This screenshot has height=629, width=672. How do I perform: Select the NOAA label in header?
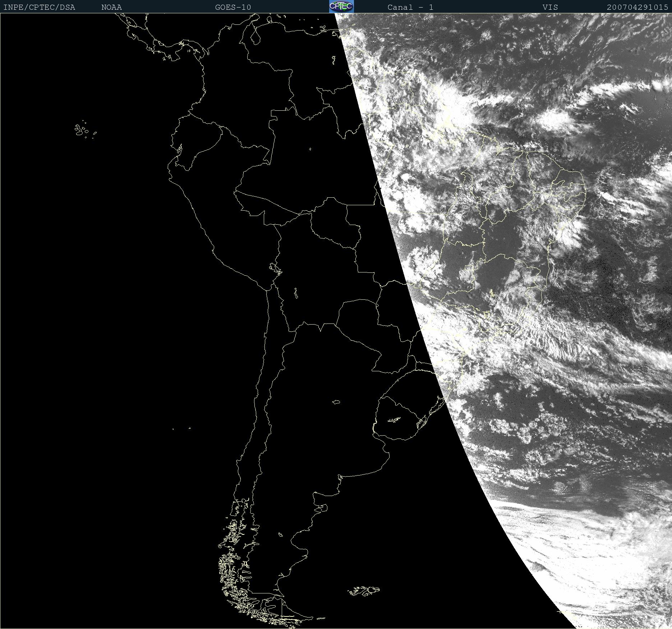point(111,7)
